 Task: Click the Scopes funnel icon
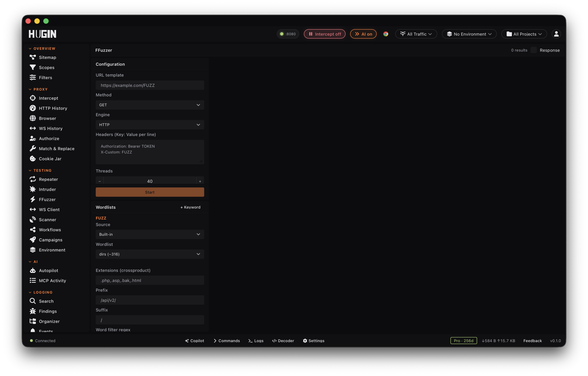[33, 67]
